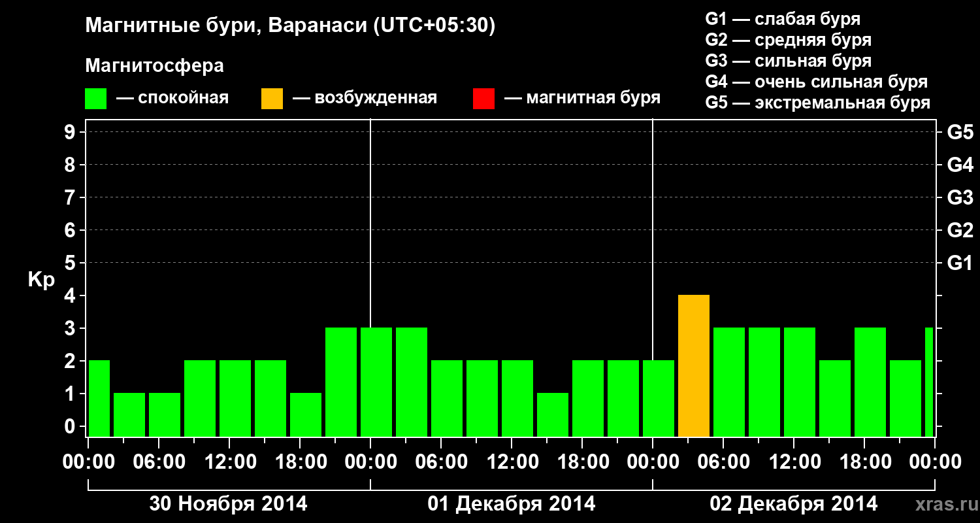Image resolution: width=980 pixels, height=523 pixels.
Task: Click the 'G1 — слабая буря' legend line
Action: click(783, 18)
